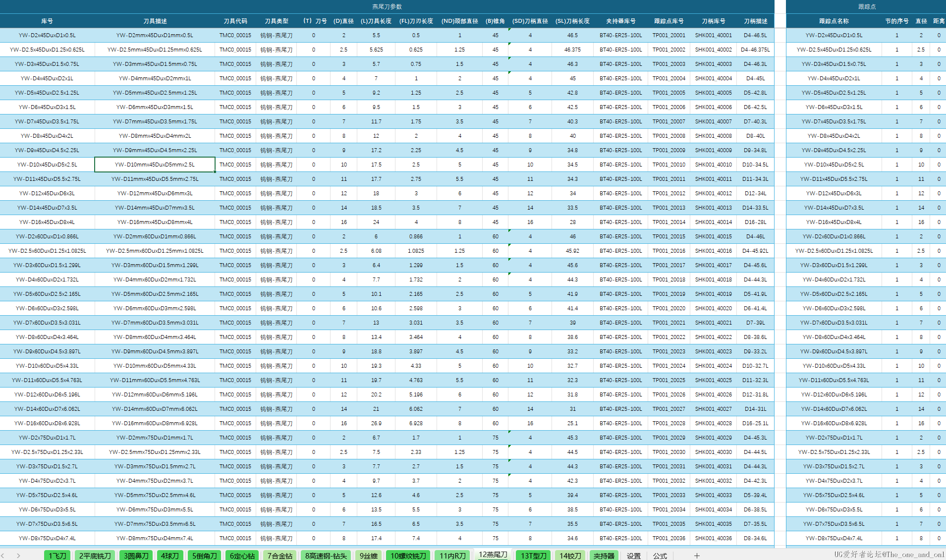Switch to the 2平底铣刀 sheet tab
Viewport: 946px width, 560px height.
(x=95, y=556)
